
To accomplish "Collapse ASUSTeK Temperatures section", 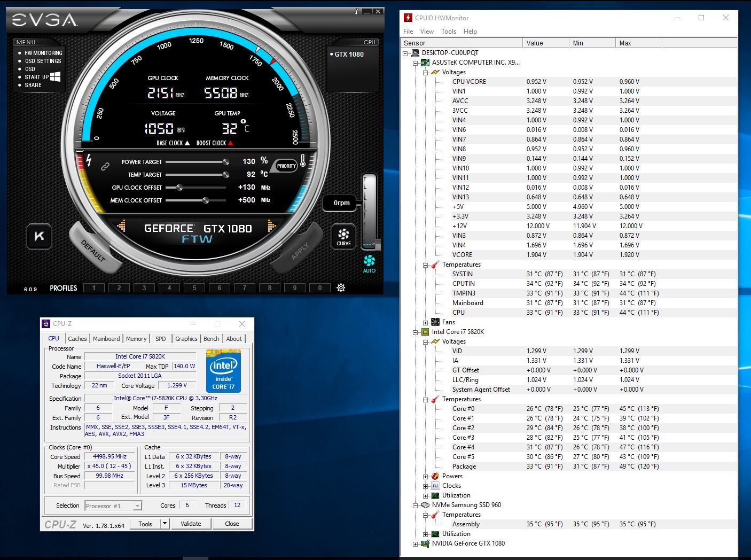I will [x=426, y=265].
